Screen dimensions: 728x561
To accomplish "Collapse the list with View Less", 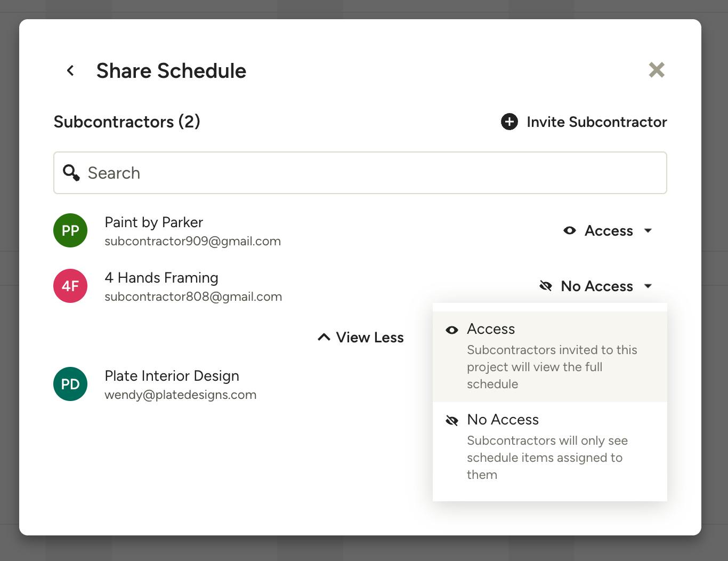I will 361,338.
